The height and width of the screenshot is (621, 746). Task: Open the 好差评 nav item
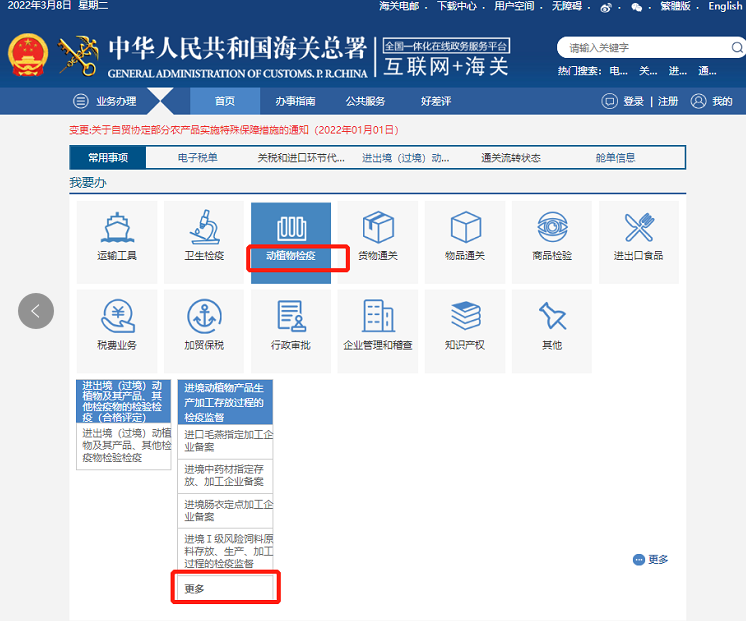point(436,101)
